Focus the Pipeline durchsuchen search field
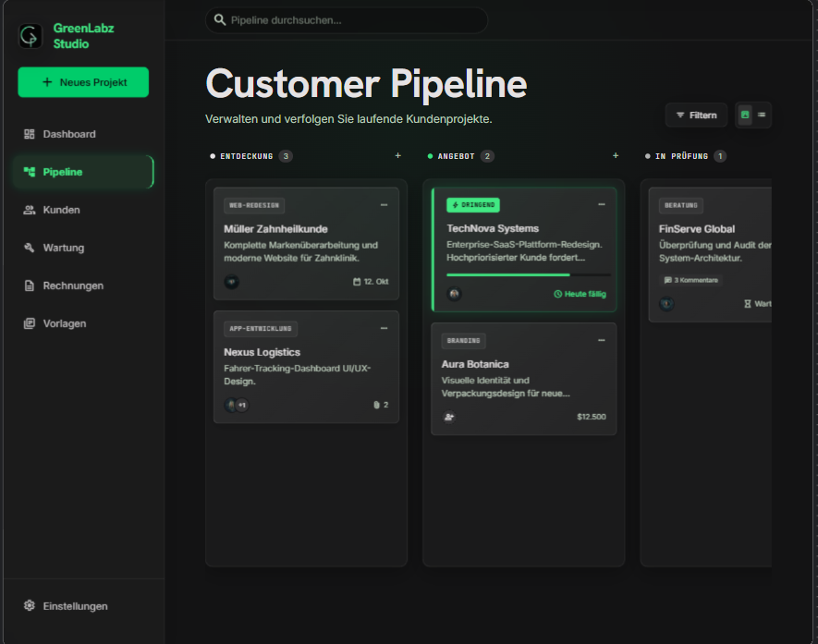This screenshot has width=818, height=644. click(x=347, y=20)
